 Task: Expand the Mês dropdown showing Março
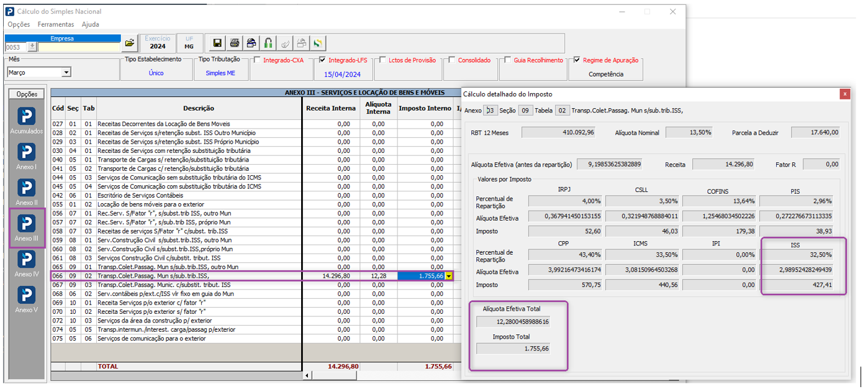click(x=66, y=73)
